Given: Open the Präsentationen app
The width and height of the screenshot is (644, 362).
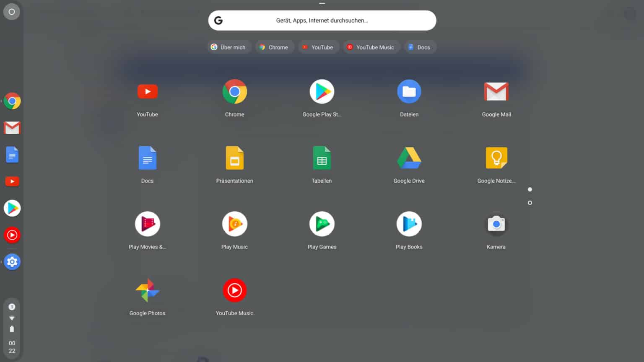Looking at the screenshot, I should (x=234, y=158).
